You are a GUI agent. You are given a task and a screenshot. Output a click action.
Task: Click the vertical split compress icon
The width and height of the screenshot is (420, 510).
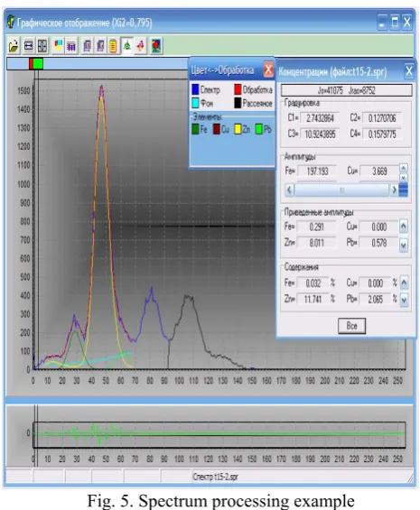coord(42,45)
